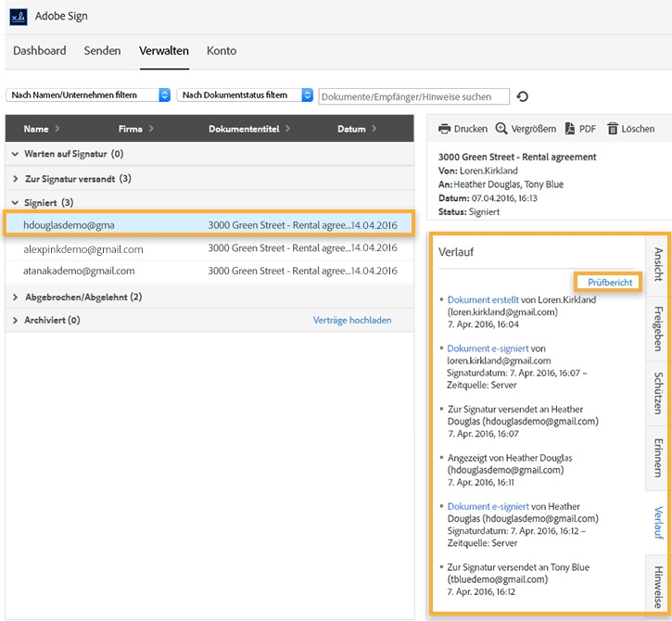The image size is (672, 621).
Task: Expand the Abgebrochen/Abgelehnt group
Action: (15, 298)
